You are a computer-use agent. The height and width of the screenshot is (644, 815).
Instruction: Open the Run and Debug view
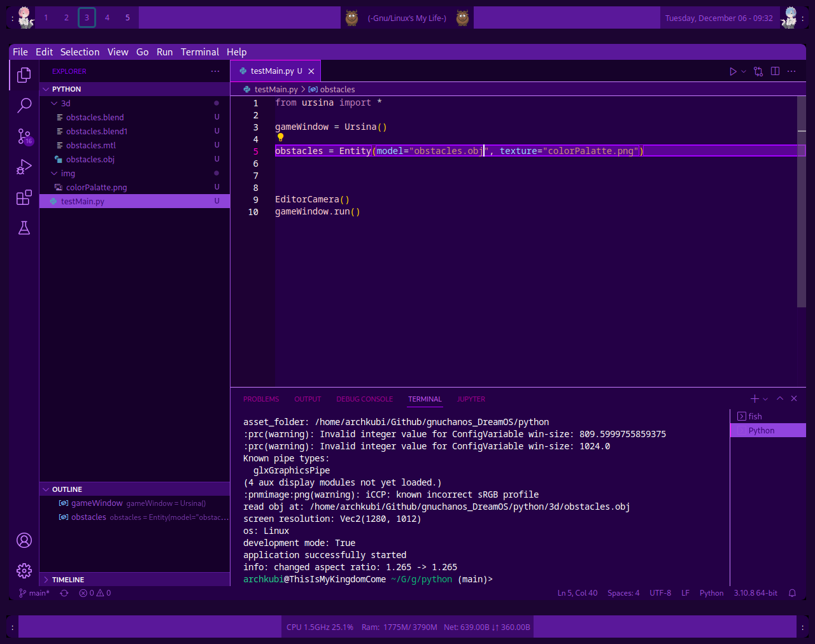24,166
